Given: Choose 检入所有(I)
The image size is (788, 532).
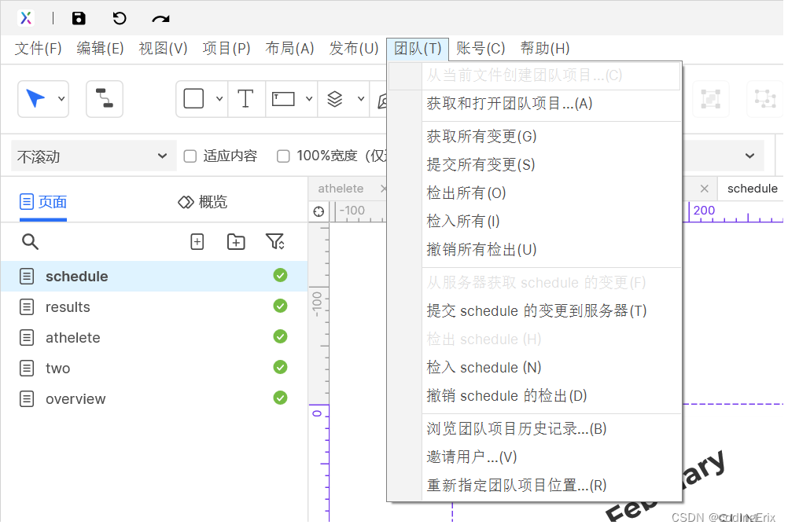Looking at the screenshot, I should (x=535, y=221).
